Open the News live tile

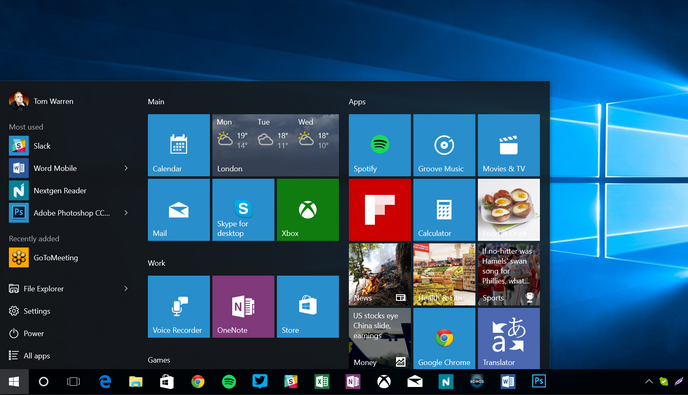pos(380,274)
